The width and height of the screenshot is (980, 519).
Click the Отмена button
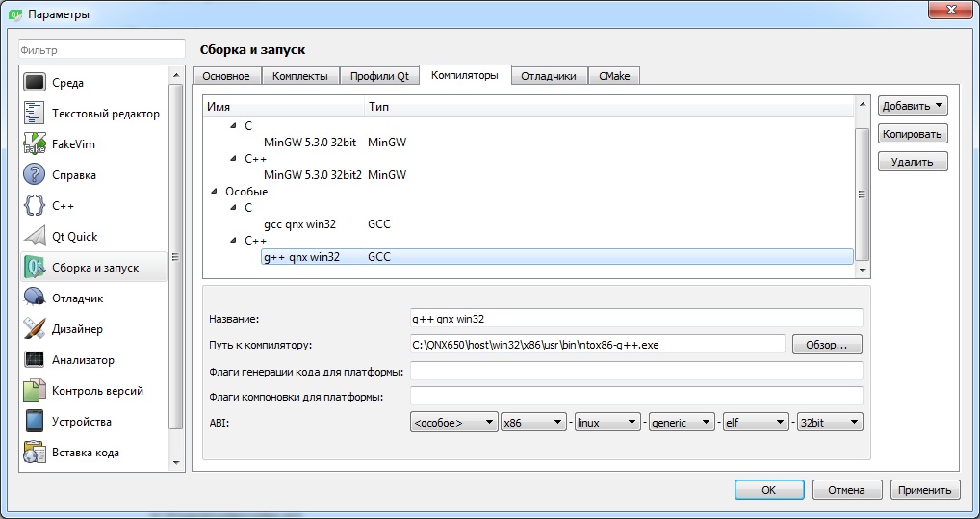pyautogui.click(x=847, y=490)
